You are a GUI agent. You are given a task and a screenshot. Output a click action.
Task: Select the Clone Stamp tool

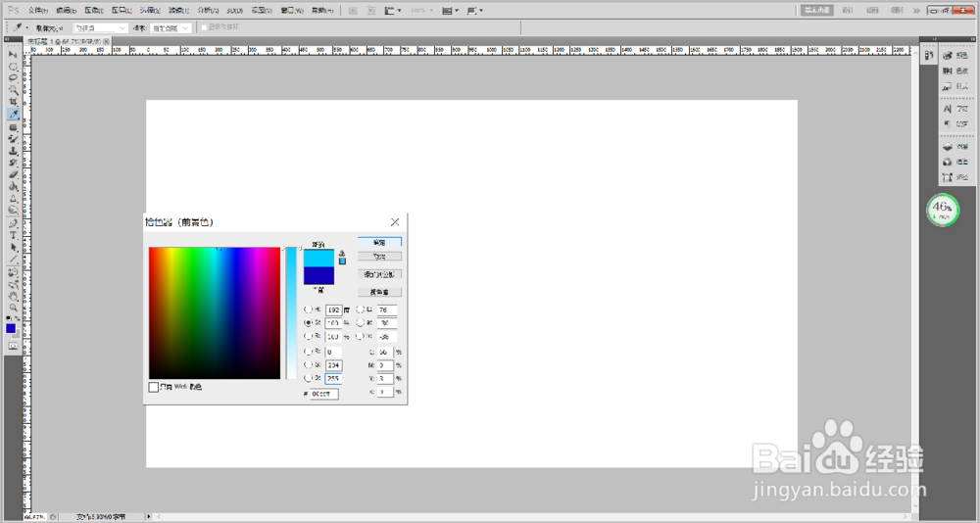pos(13,151)
